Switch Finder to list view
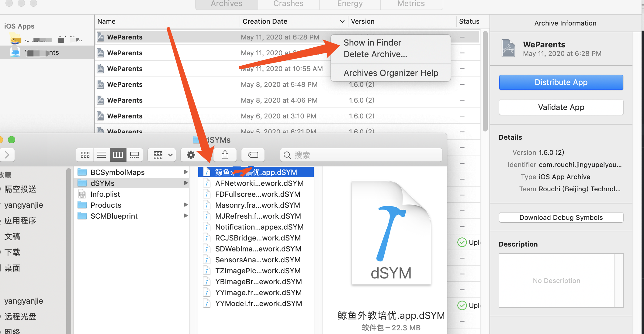The width and height of the screenshot is (644, 334). [101, 155]
